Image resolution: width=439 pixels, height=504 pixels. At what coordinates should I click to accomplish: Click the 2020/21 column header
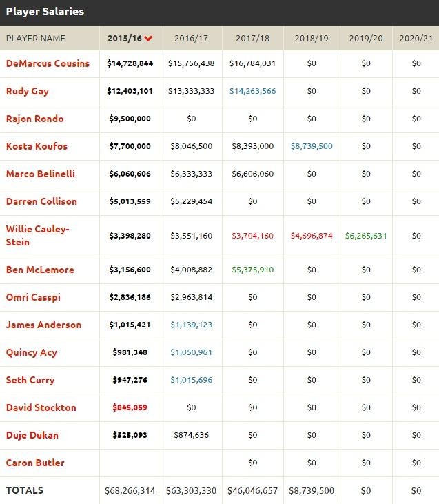[x=416, y=38]
